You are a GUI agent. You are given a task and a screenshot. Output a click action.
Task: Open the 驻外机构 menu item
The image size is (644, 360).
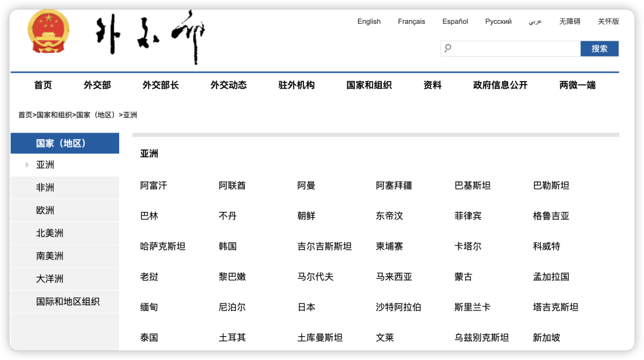click(296, 85)
